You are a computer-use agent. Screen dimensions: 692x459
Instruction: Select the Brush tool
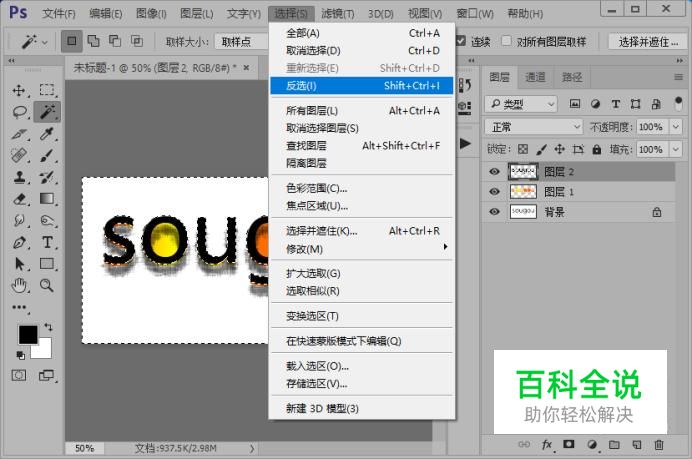click(x=47, y=155)
